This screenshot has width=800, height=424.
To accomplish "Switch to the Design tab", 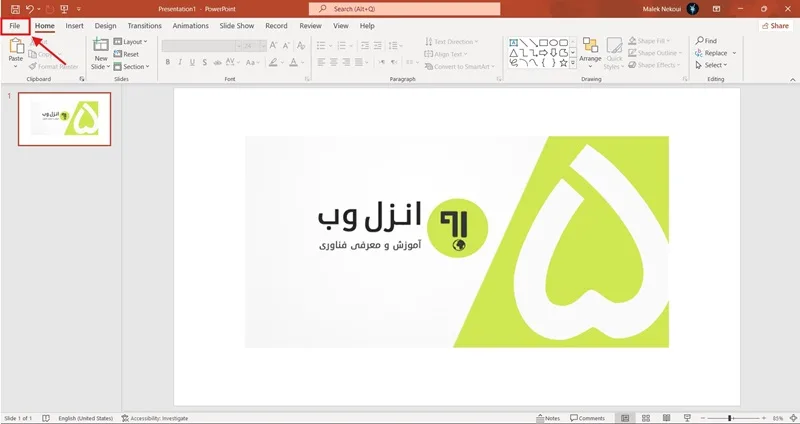I will tap(106, 26).
